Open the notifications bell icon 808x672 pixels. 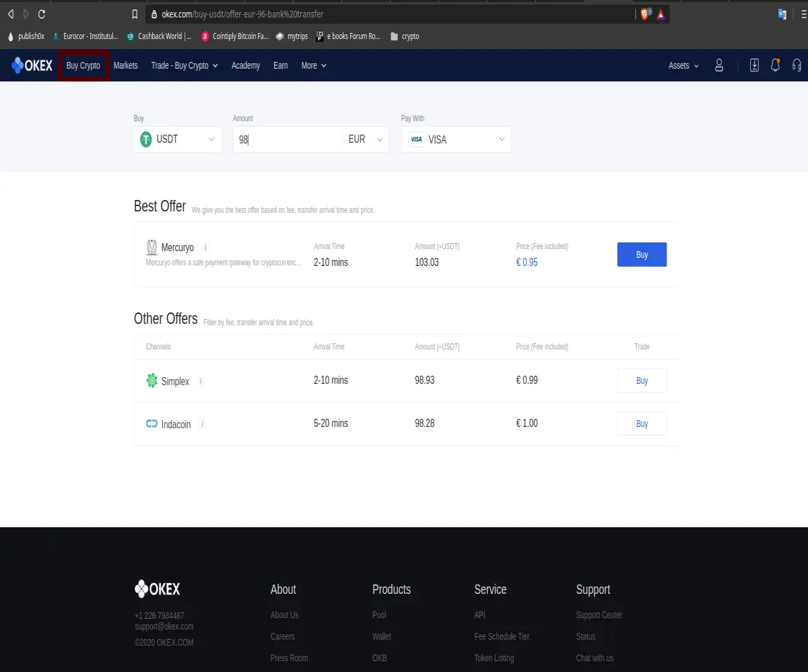tap(776, 65)
